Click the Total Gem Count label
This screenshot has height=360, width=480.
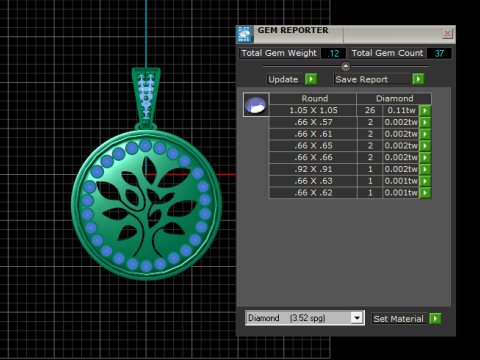click(387, 53)
